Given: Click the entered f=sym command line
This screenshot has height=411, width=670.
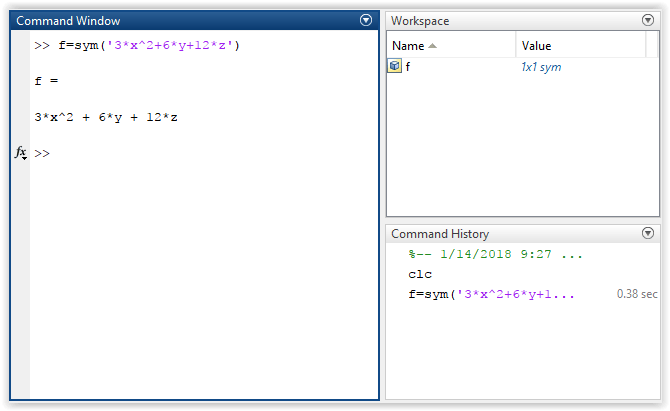Looking at the screenshot, I should point(137,45).
